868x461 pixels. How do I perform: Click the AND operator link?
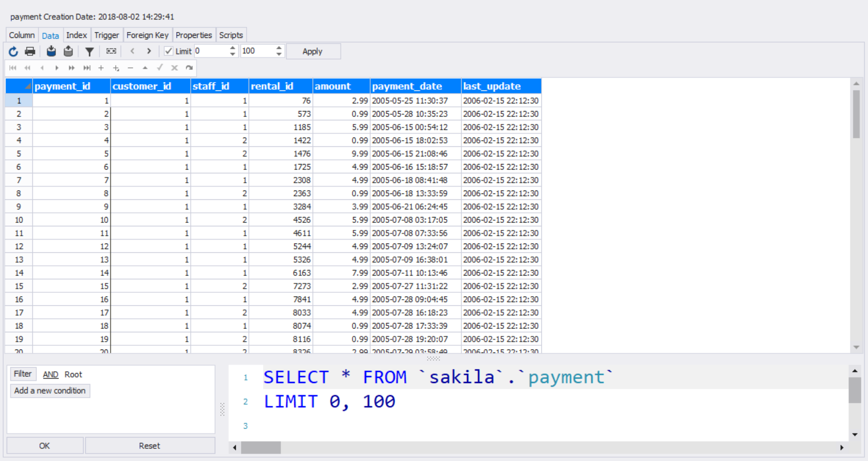tap(50, 374)
